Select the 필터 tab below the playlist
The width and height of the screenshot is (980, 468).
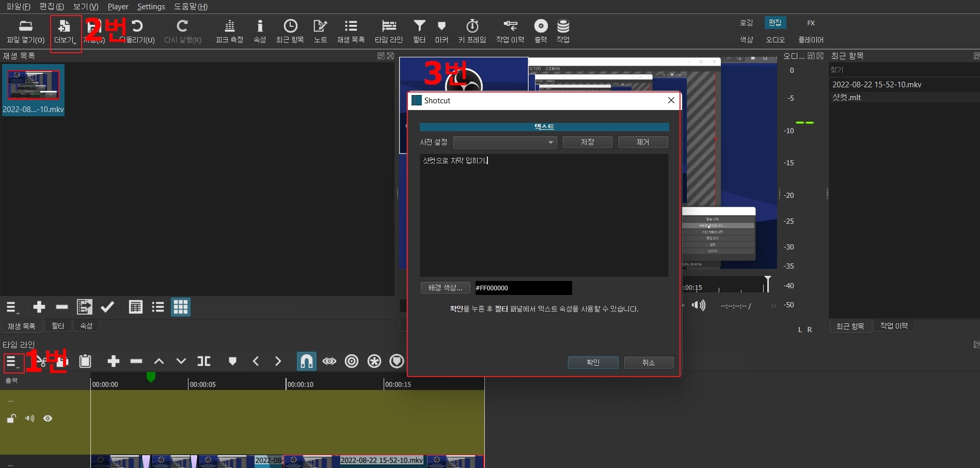point(58,326)
